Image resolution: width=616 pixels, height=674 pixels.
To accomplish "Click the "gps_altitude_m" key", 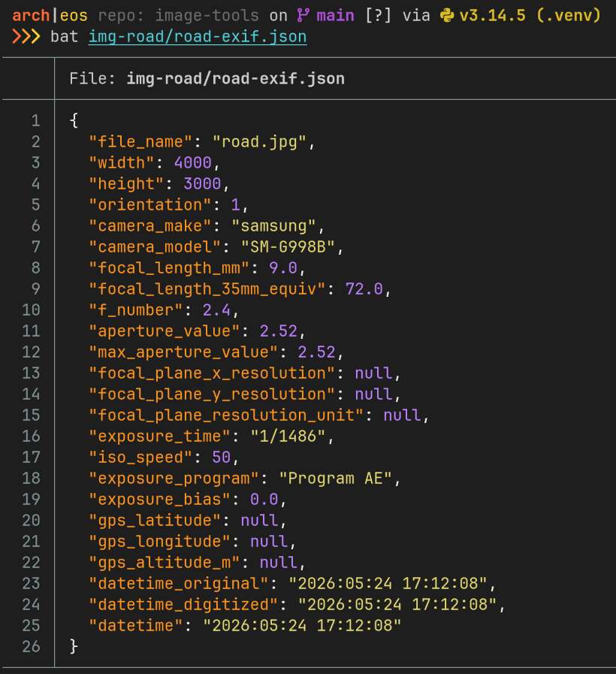I will pos(164,563).
